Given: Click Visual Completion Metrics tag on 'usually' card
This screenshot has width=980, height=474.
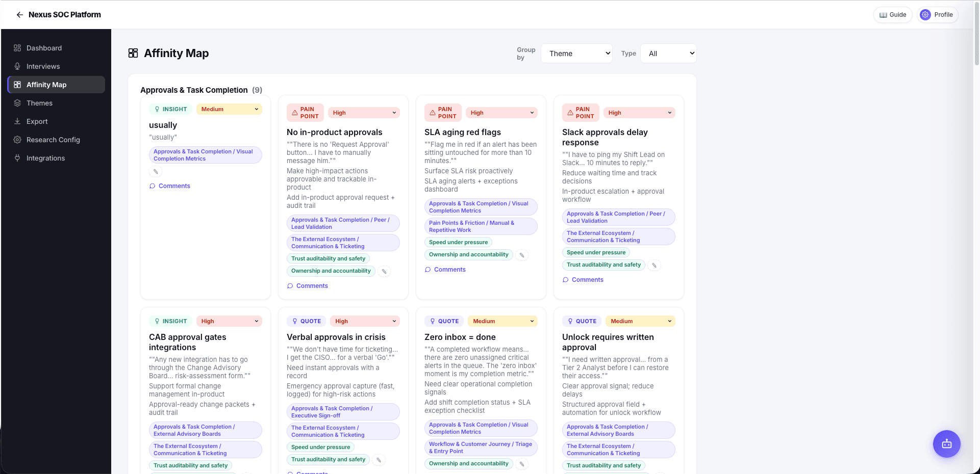Looking at the screenshot, I should (x=205, y=155).
